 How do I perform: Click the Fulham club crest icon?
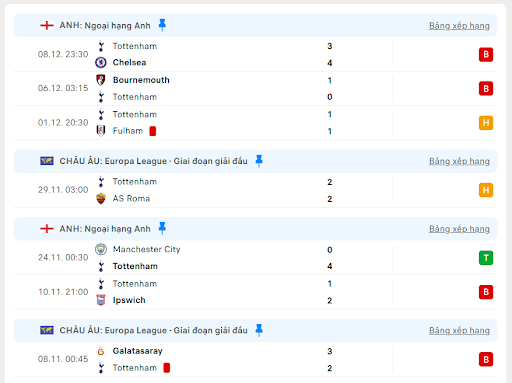pyautogui.click(x=101, y=131)
